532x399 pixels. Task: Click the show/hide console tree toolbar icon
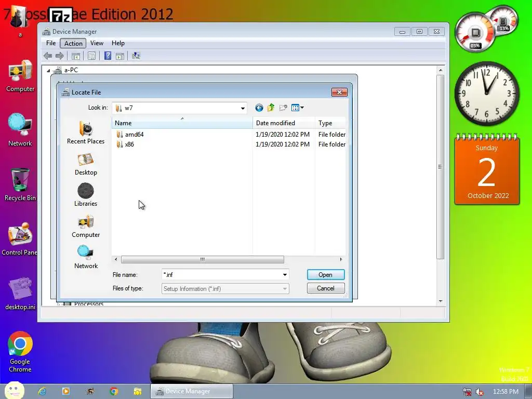click(x=76, y=56)
